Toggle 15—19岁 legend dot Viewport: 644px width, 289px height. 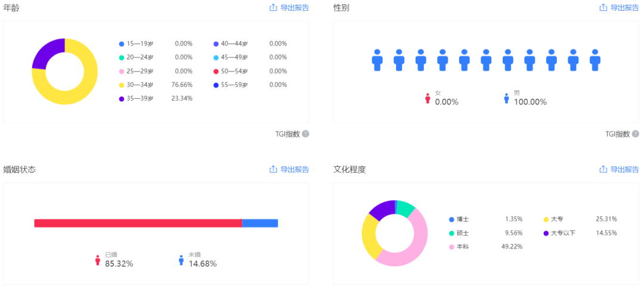[121, 44]
